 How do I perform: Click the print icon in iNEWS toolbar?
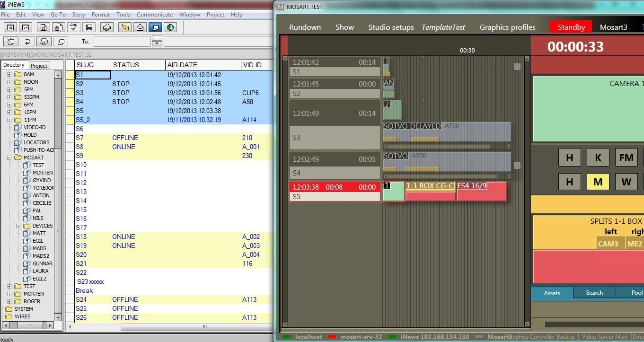coord(107,27)
